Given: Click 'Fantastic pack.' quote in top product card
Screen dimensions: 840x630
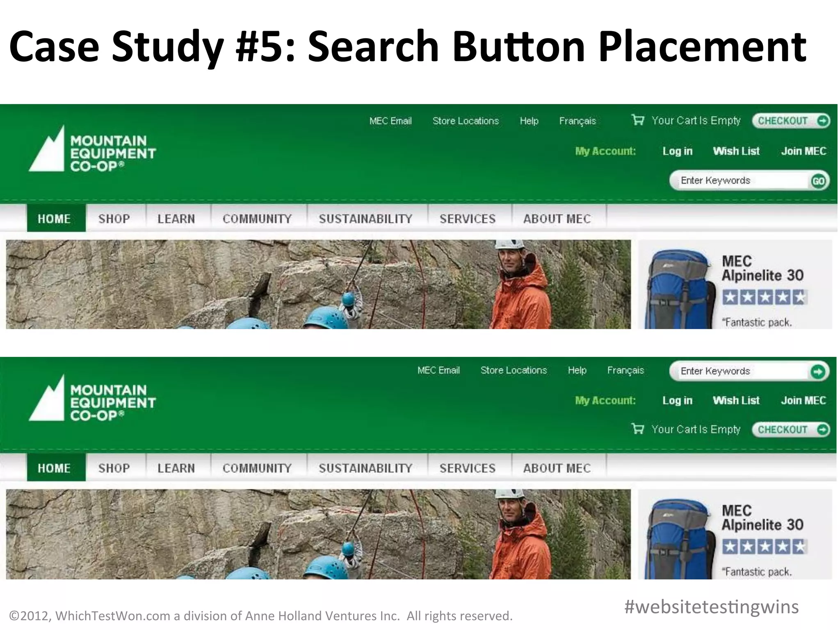Looking at the screenshot, I should click(x=757, y=322).
